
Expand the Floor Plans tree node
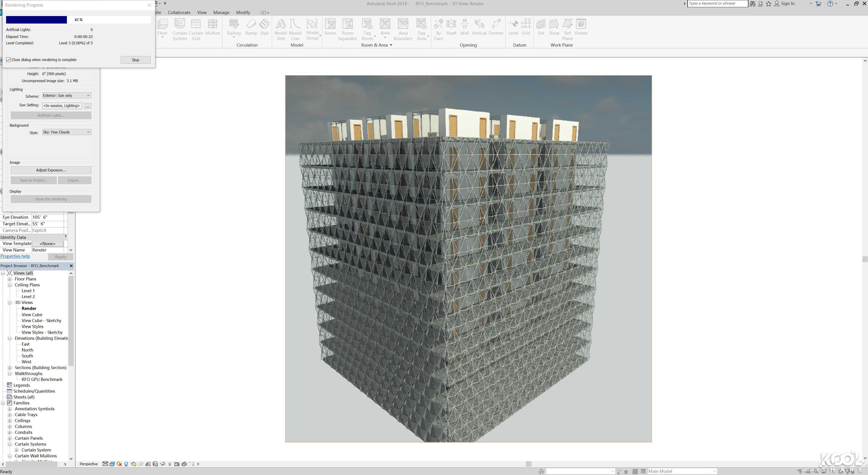tap(10, 279)
